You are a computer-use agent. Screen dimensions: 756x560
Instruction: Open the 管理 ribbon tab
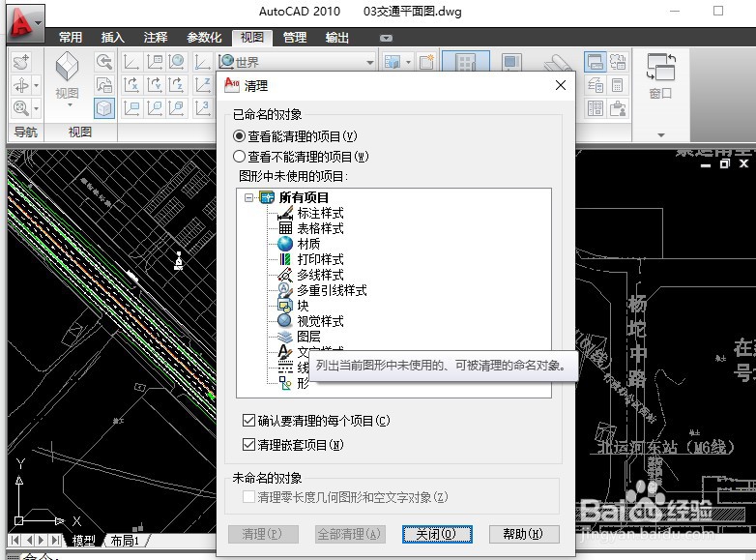tap(295, 37)
